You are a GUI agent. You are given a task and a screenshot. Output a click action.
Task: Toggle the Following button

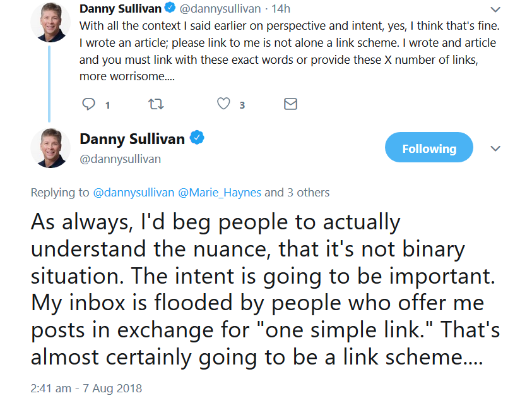click(x=429, y=148)
